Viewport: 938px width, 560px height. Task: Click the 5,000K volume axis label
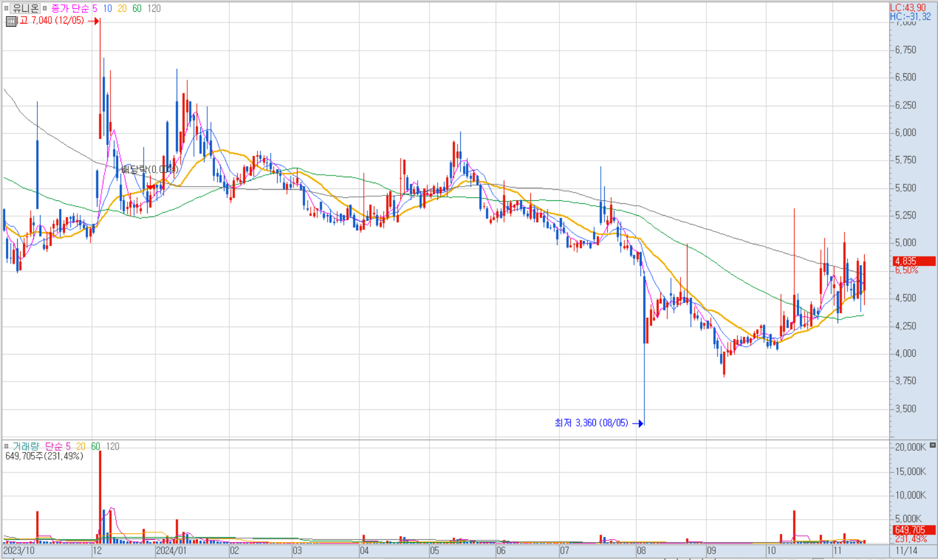pos(908,519)
